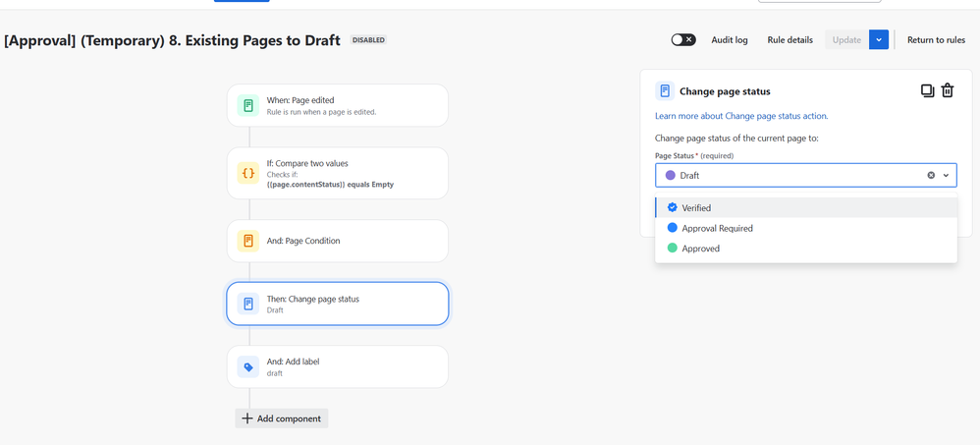This screenshot has width=980, height=445.
Task: Select the Then: Change page status step
Action: pyautogui.click(x=338, y=304)
